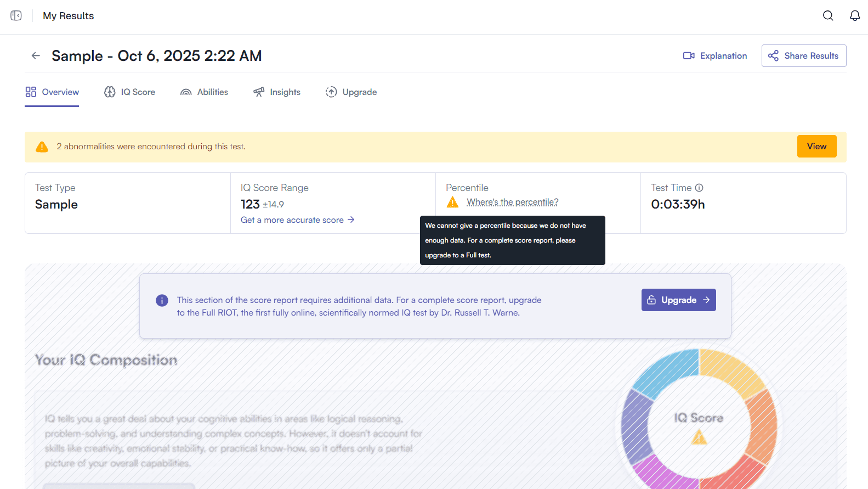Viewport: 868px width, 489px height.
Task: Switch to the Abilities tab
Action: (x=204, y=92)
